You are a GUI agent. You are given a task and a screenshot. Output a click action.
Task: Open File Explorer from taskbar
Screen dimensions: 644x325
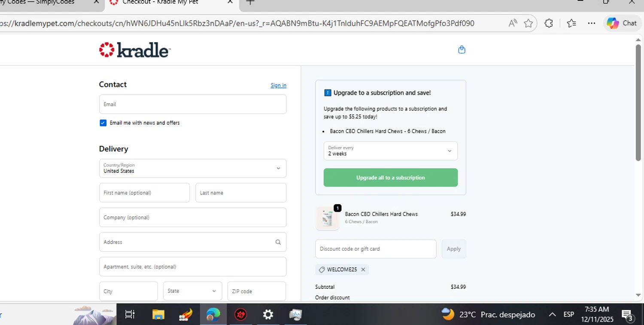tap(158, 315)
